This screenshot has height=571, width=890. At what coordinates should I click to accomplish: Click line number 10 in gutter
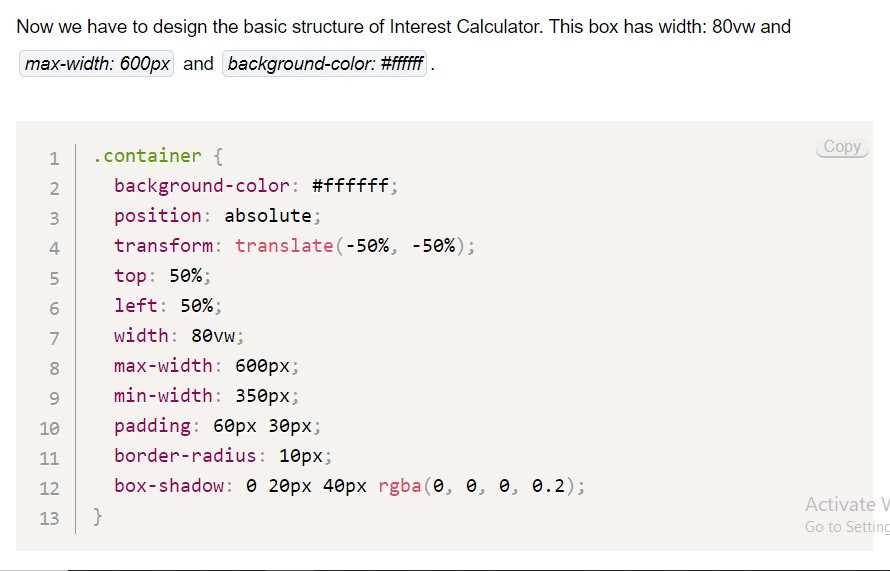point(50,428)
